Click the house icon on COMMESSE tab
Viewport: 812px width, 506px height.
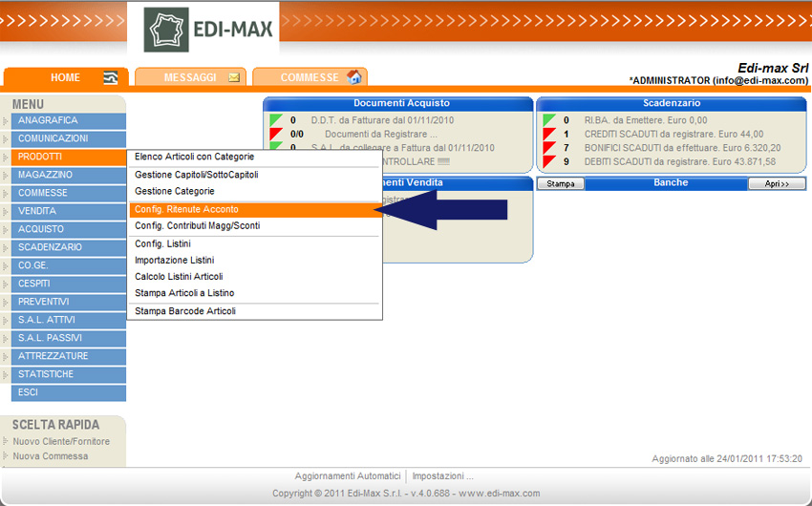[x=354, y=77]
